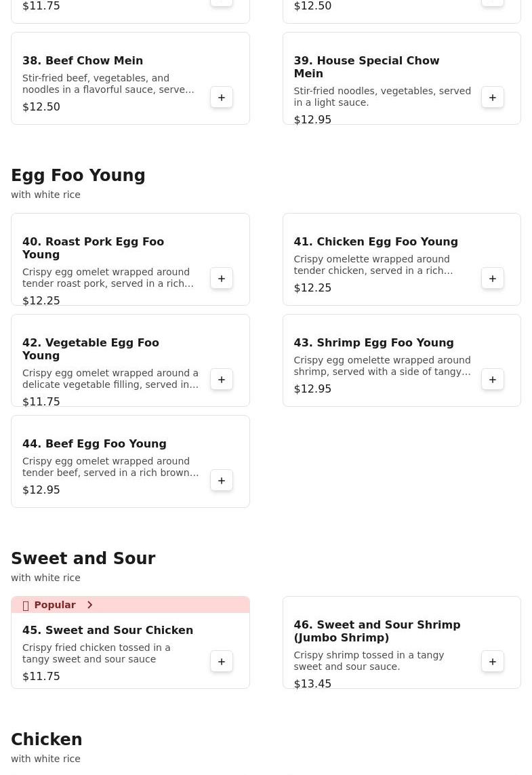Select 46. Sweet and Sour Shrimp title
The height and width of the screenshot is (775, 532).
[377, 631]
